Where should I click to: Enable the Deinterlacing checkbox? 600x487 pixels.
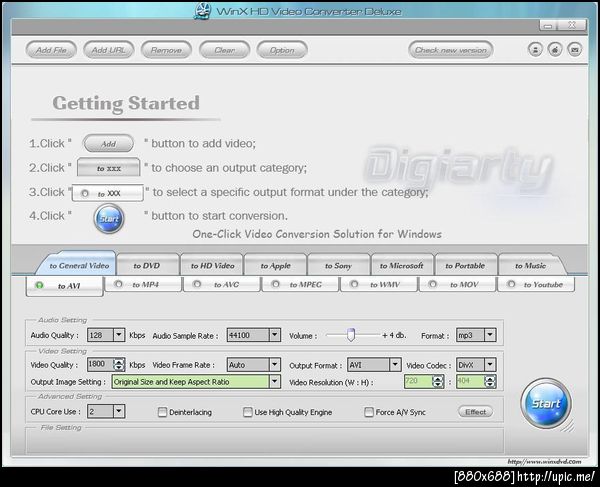[x=162, y=412]
